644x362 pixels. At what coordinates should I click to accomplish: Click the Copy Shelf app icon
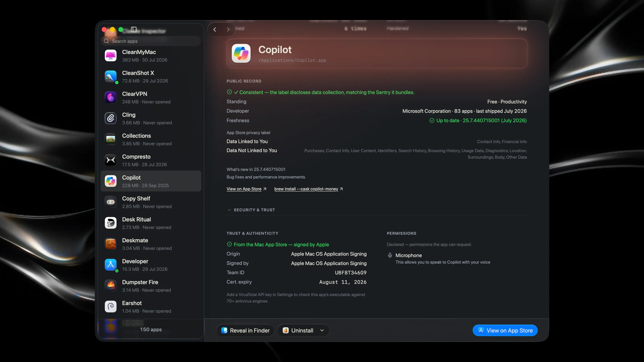(x=110, y=202)
